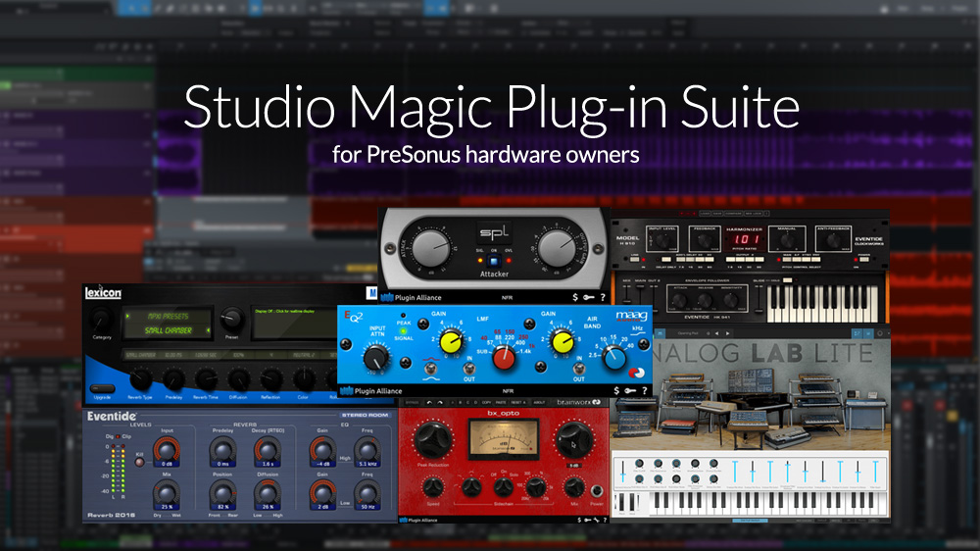Click the dollar icon in SPL Attacker footer
The height and width of the screenshot is (551, 980).
tap(575, 298)
